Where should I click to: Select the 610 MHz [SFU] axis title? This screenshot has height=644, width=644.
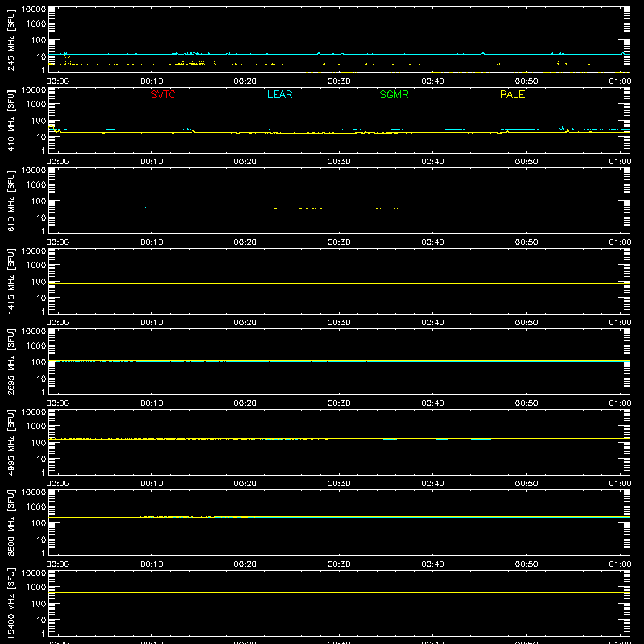[10, 200]
